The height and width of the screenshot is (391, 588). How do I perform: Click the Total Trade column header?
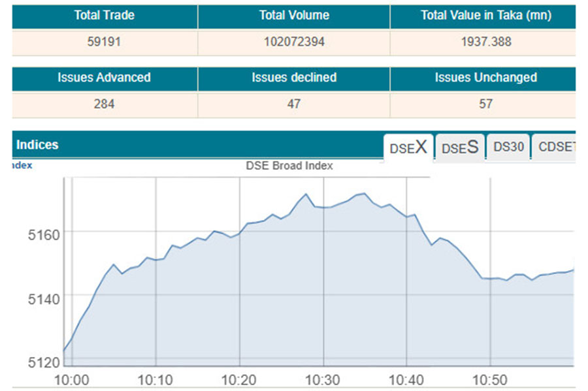[x=105, y=16]
